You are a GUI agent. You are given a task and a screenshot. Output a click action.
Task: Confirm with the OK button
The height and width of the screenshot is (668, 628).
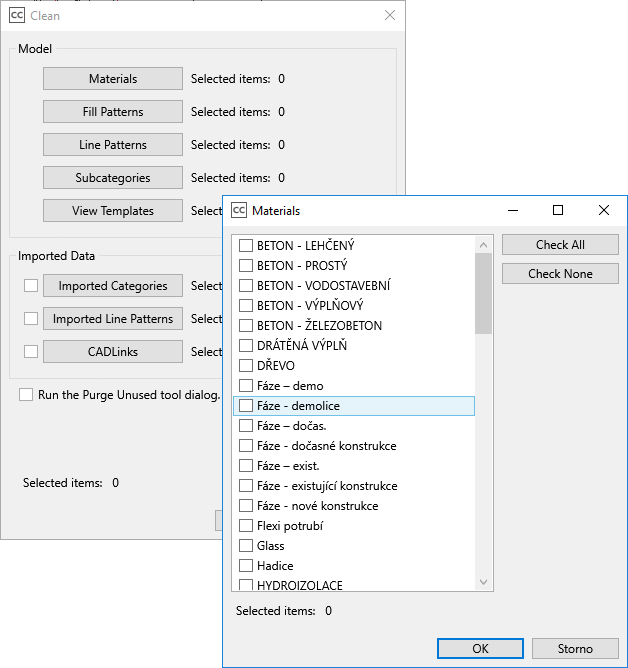tap(480, 649)
